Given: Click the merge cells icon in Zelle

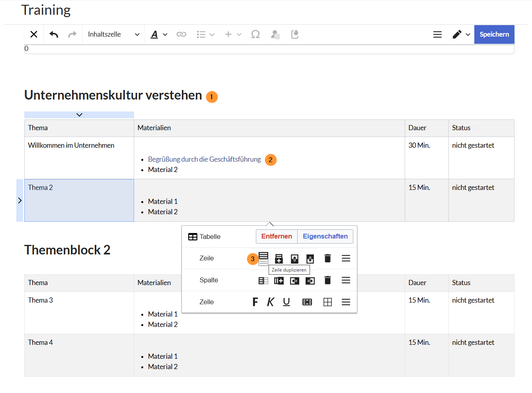Looking at the screenshot, I should tap(307, 302).
